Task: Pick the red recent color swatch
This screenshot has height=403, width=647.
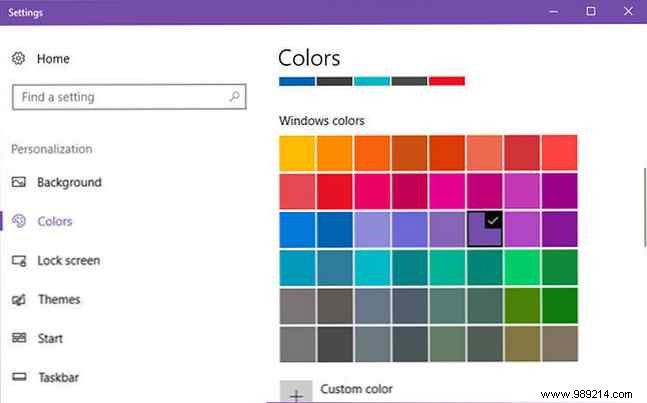Action: (x=447, y=81)
